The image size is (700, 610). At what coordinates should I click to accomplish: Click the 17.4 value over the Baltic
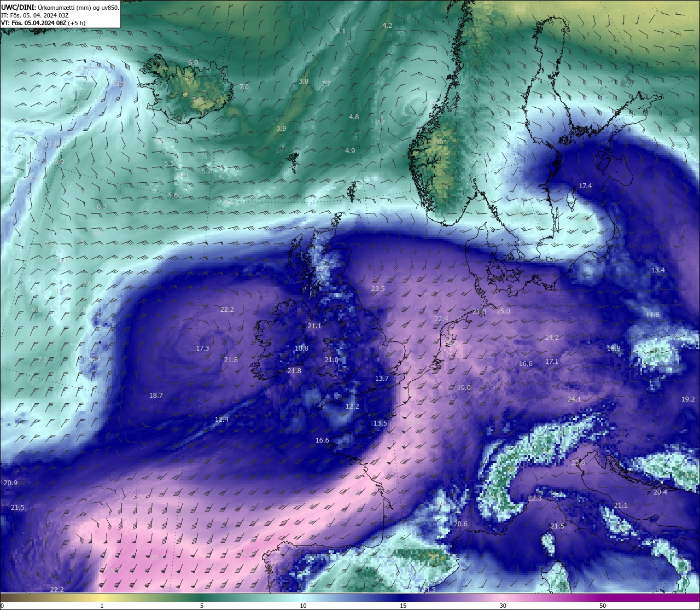tap(585, 186)
